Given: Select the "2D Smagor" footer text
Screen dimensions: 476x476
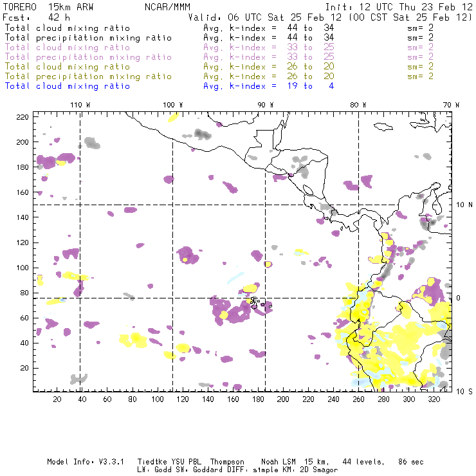Looking at the screenshot, I should click(x=319, y=470).
